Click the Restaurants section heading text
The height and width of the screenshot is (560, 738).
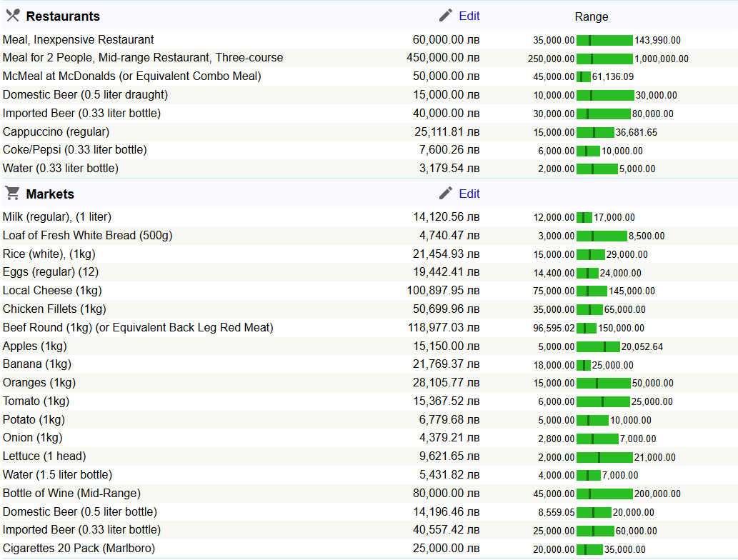(63, 16)
